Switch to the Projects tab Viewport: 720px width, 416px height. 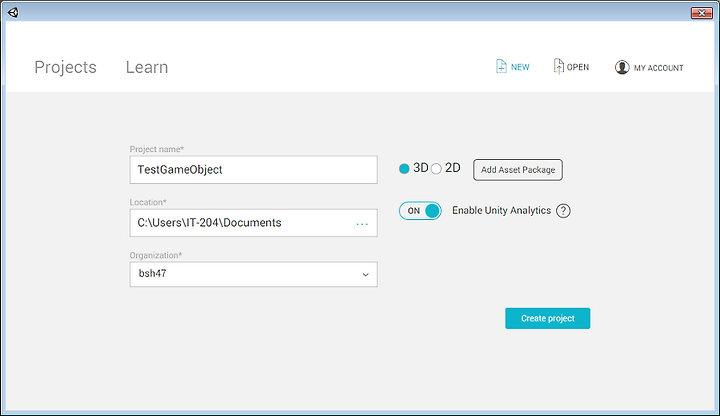click(x=65, y=67)
